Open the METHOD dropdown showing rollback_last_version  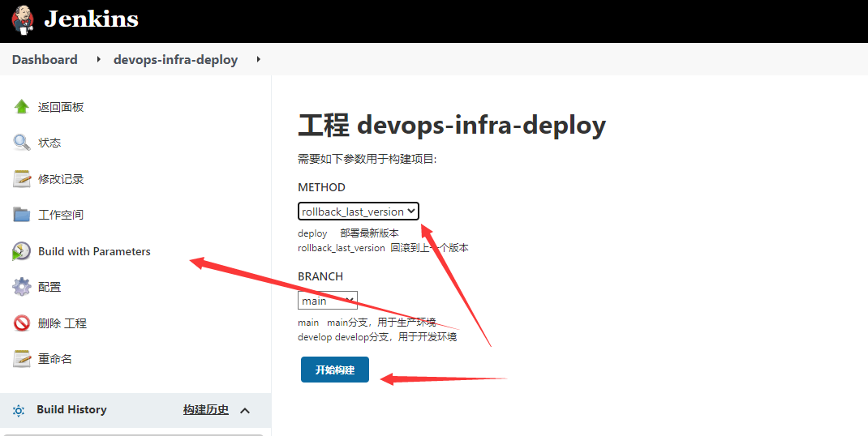359,212
